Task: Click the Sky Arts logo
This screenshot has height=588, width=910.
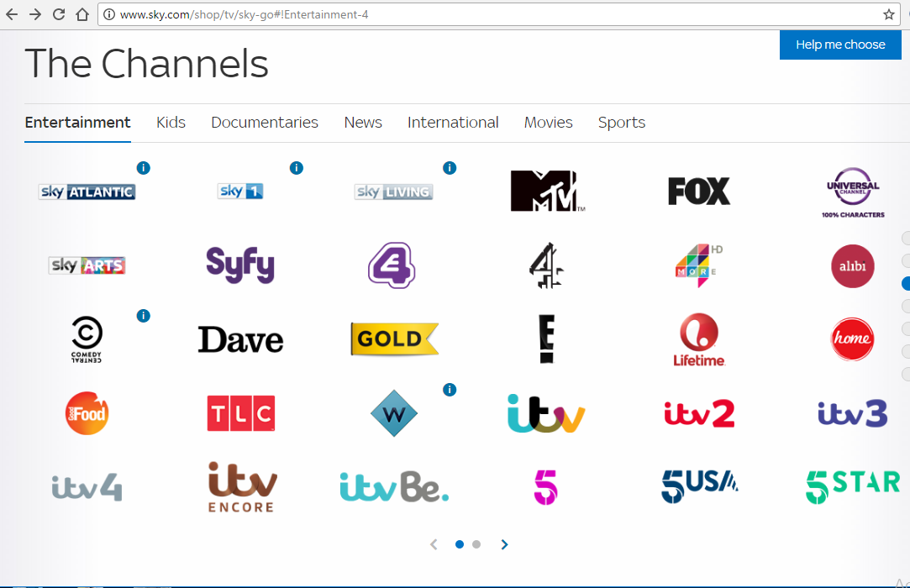Action: 87,265
